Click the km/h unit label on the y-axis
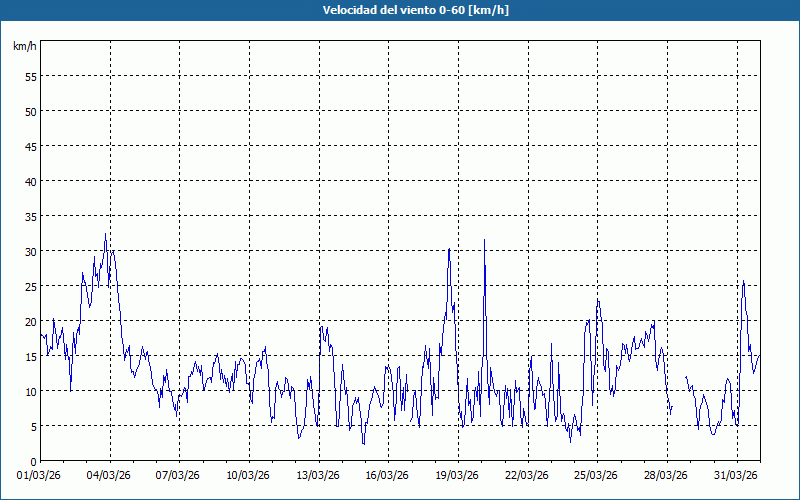The image size is (800, 500). point(24,46)
